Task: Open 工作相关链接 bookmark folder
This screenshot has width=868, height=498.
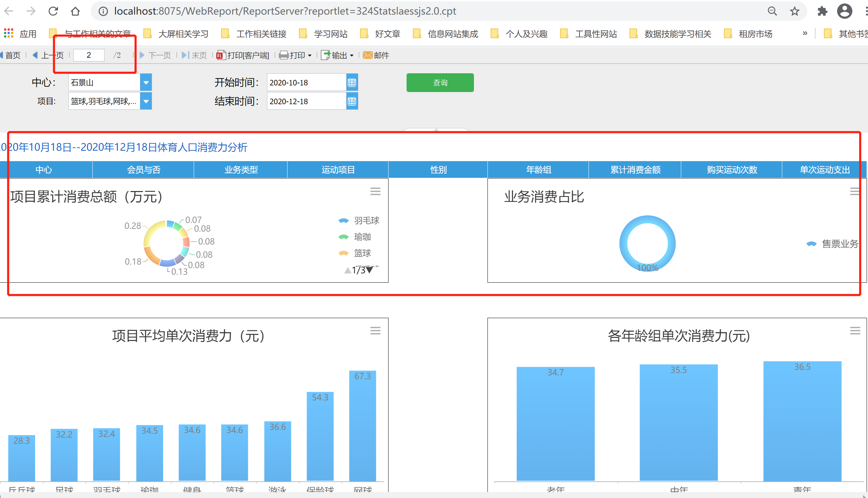Action: click(x=254, y=34)
